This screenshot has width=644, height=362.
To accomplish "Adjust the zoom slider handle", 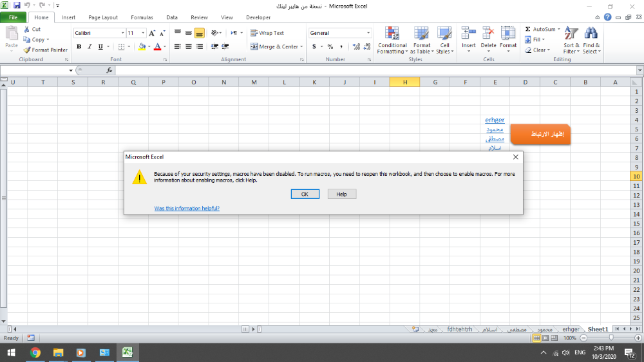I will tap(611, 338).
